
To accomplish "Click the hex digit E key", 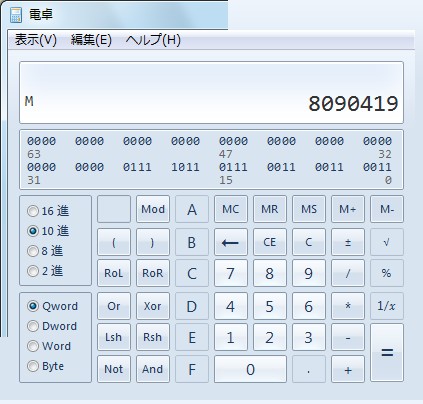I will [192, 337].
